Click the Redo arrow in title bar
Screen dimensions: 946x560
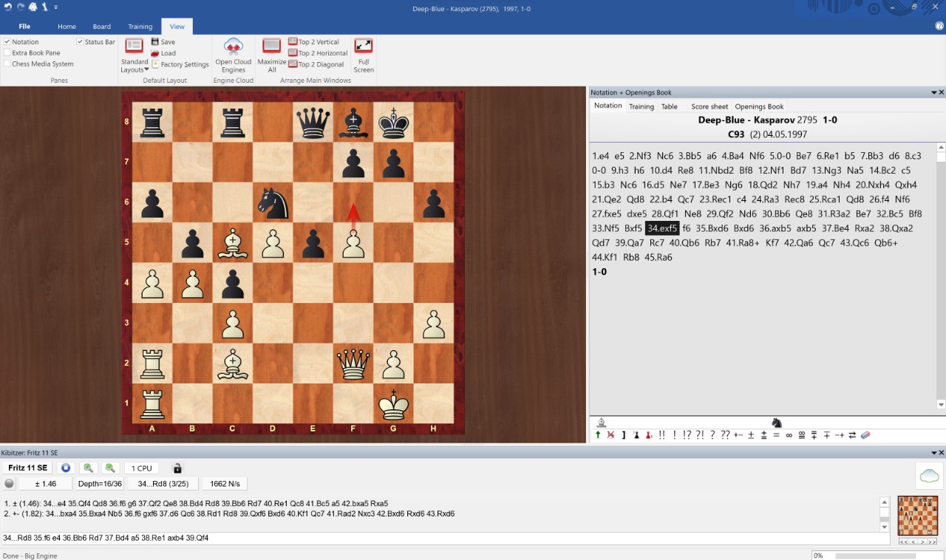(x=19, y=7)
